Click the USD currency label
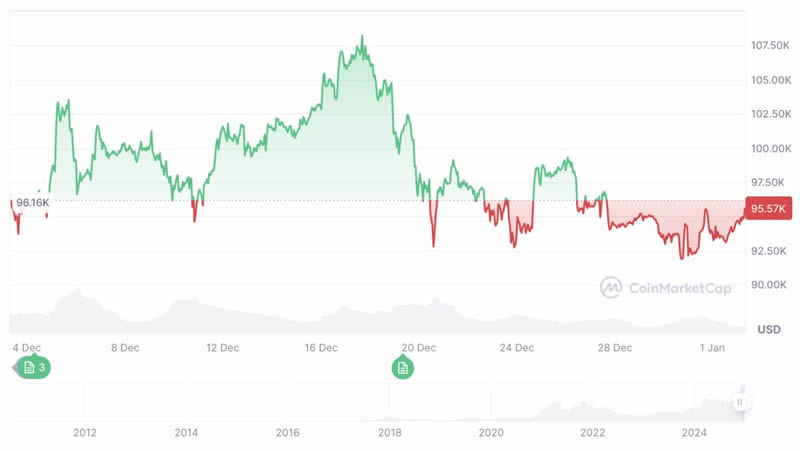This screenshot has height=451, width=800. (769, 329)
